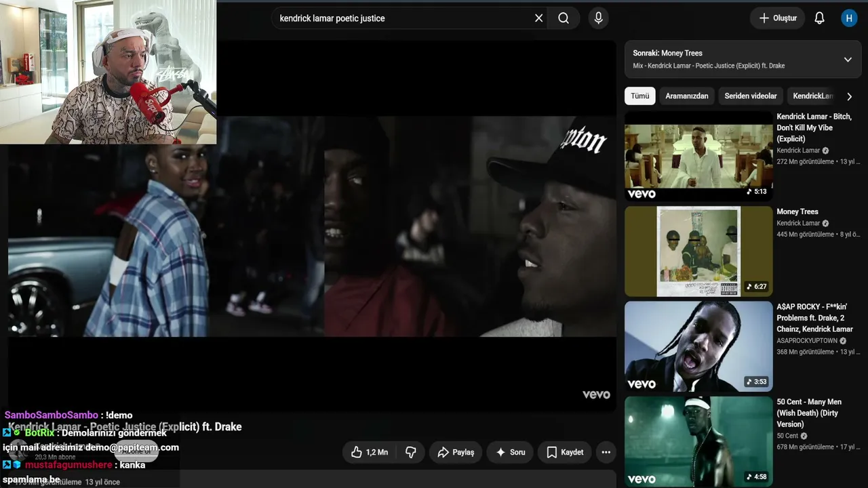
Task: Click mustafagumushere username in chat overlay
Action: [x=68, y=465]
